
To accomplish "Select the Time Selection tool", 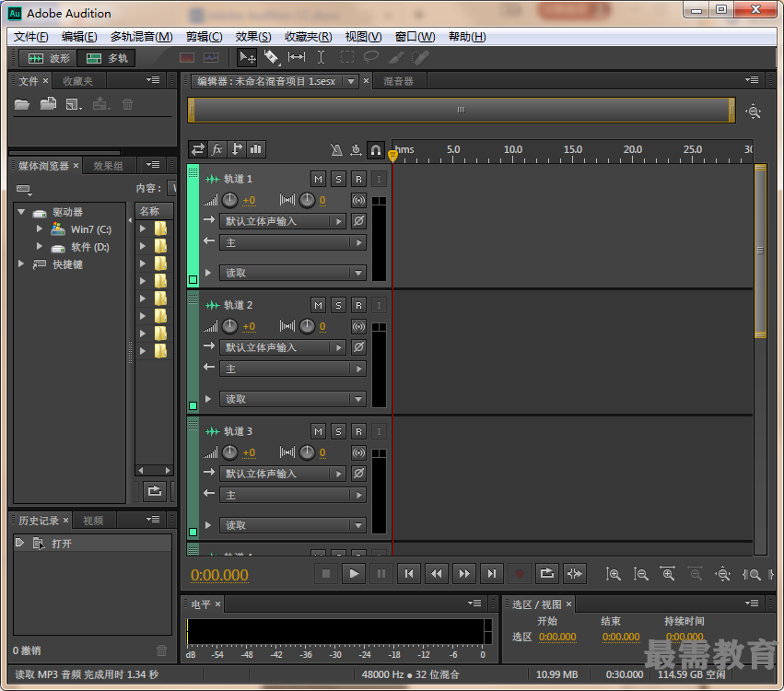I will point(321,57).
